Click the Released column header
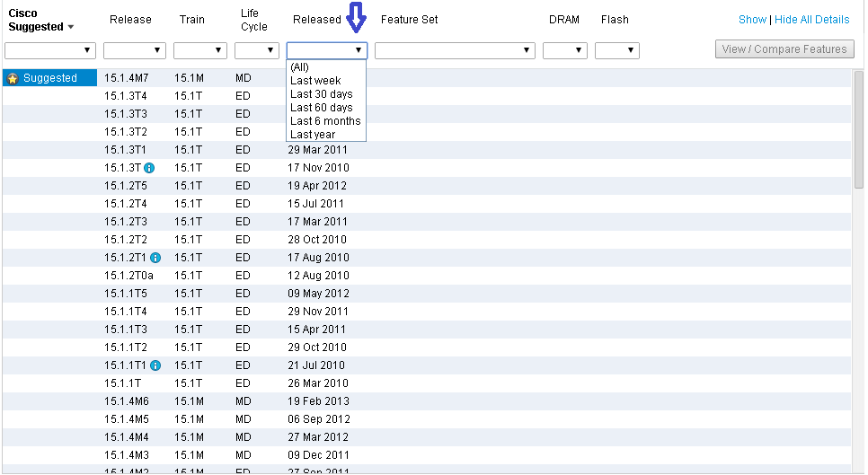This screenshot has width=868, height=475. 317,20
